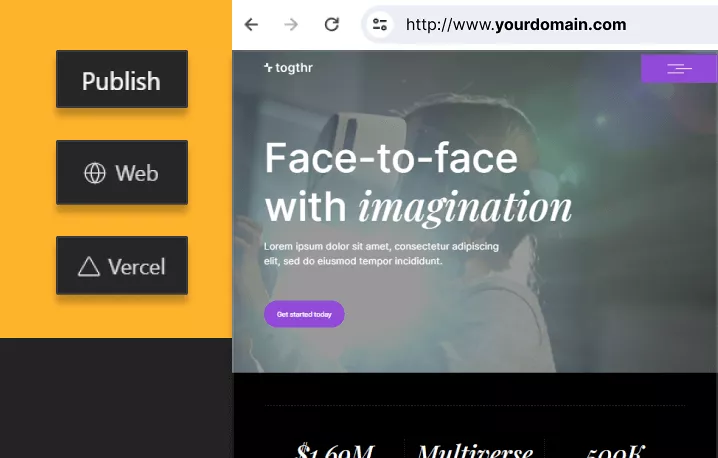Click the Face-to-face headline text
The height and width of the screenshot is (458, 718).
click(392, 158)
